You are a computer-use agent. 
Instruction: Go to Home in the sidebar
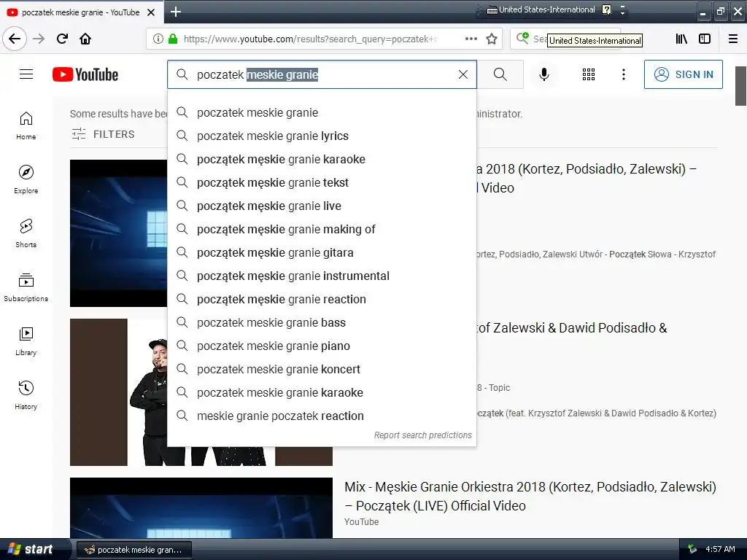(26, 125)
